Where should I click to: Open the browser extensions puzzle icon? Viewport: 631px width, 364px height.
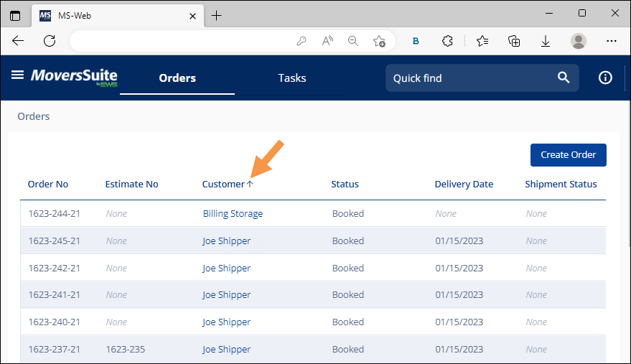point(447,41)
